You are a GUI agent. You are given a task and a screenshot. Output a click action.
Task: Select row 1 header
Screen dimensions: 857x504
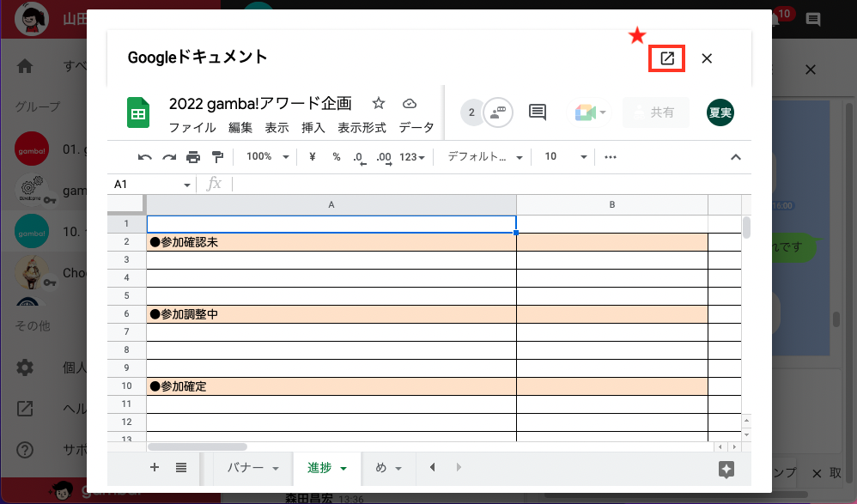click(x=126, y=223)
